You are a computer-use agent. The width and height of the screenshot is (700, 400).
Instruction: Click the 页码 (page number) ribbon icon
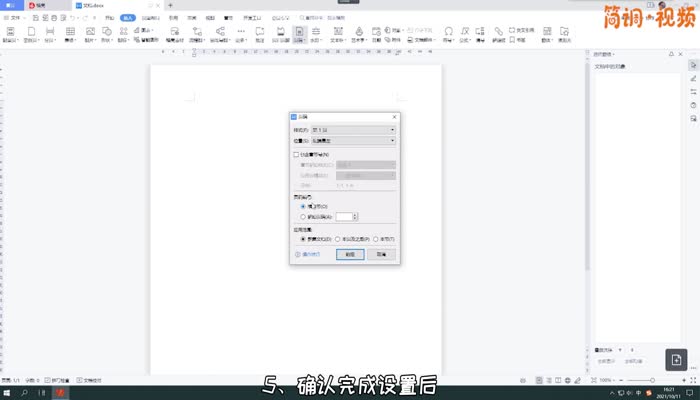click(x=299, y=33)
